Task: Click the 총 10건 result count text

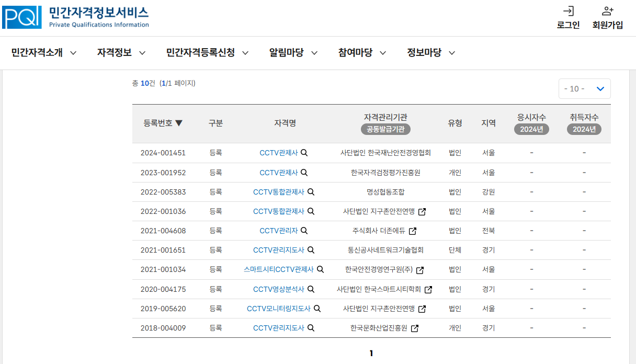Action: tap(144, 83)
